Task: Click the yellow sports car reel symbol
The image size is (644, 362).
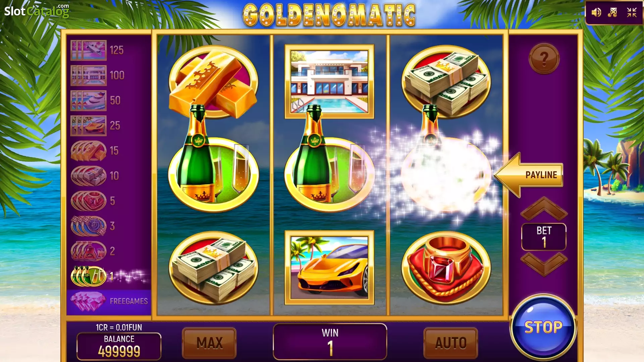Action: (329, 267)
